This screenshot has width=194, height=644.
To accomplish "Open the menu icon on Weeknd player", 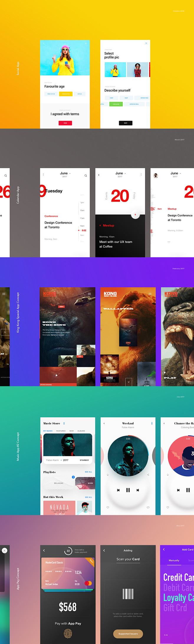I will 152,424.
